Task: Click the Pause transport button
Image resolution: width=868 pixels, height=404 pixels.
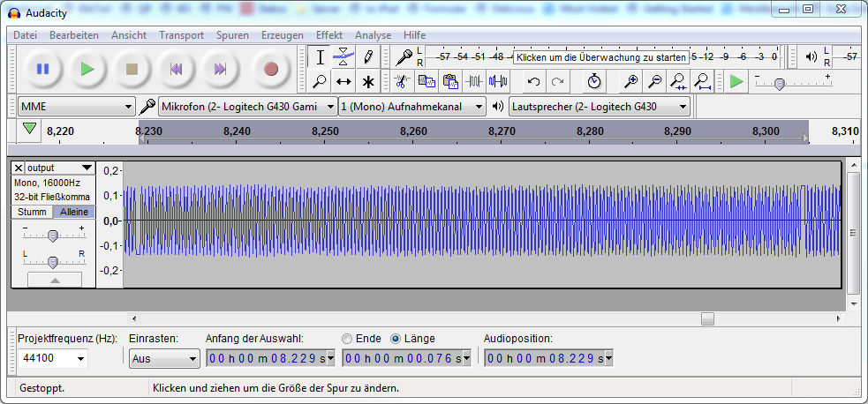Action: (x=42, y=69)
